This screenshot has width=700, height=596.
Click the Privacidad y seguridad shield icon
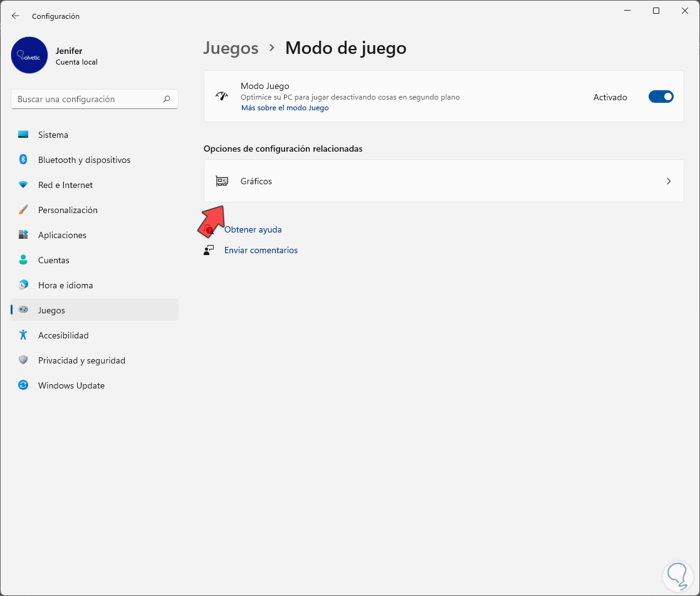click(x=23, y=360)
